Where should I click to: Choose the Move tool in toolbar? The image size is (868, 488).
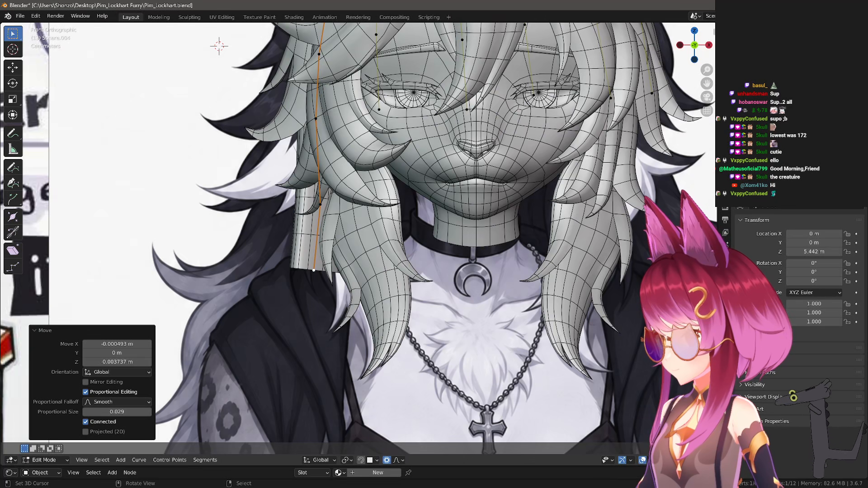(x=13, y=67)
